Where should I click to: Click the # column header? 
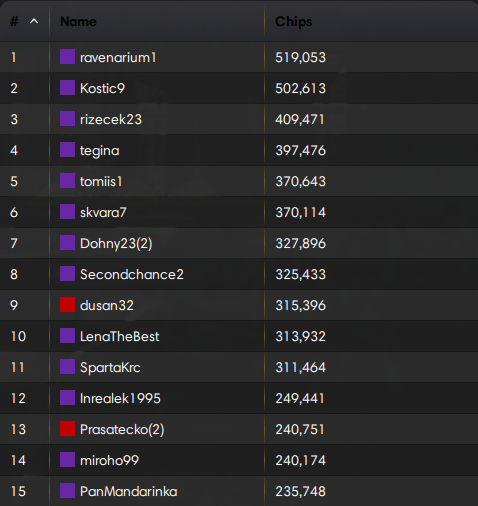click(14, 22)
